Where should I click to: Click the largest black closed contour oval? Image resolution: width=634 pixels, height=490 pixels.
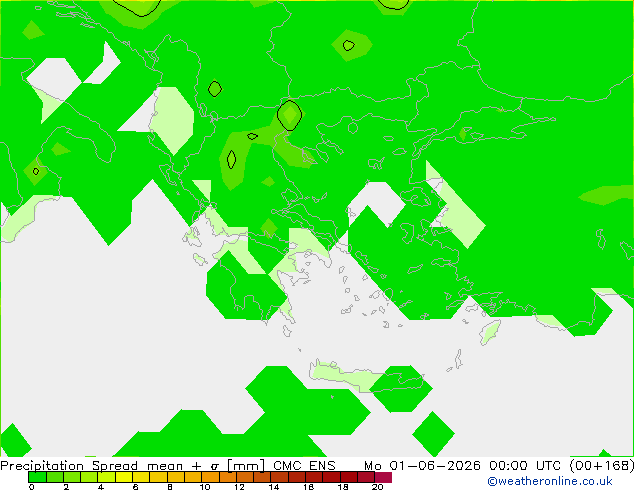tap(290, 116)
